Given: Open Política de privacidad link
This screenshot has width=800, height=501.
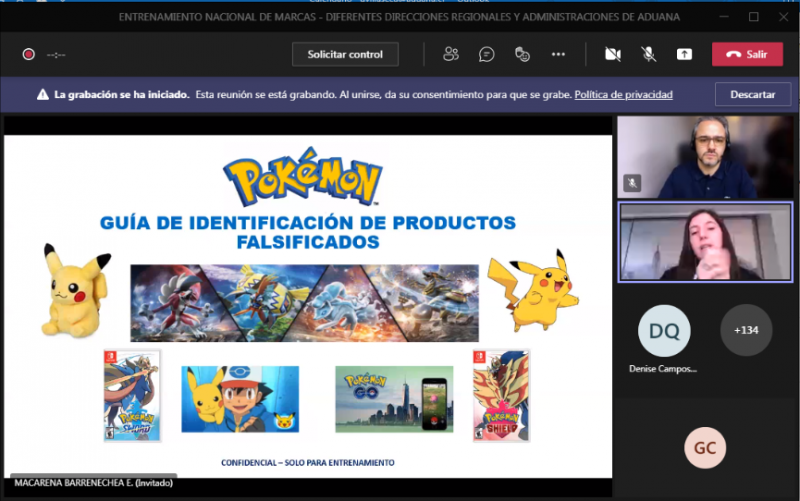Looking at the screenshot, I should tap(623, 94).
